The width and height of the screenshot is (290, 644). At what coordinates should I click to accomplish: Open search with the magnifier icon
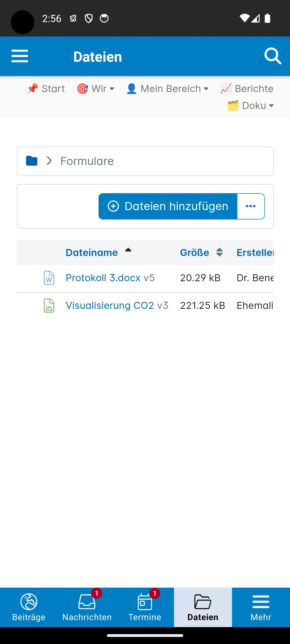click(x=273, y=56)
